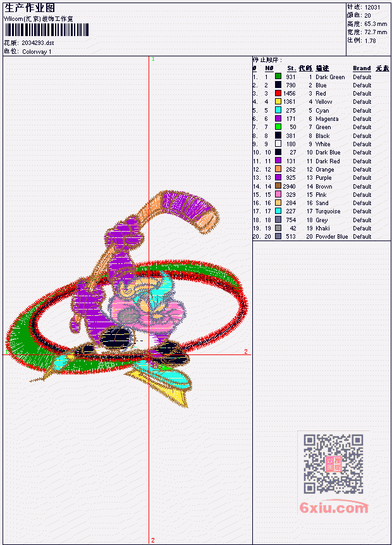The image size is (392, 545).
Task: Select the White swatch in row 9
Action: 278,144
